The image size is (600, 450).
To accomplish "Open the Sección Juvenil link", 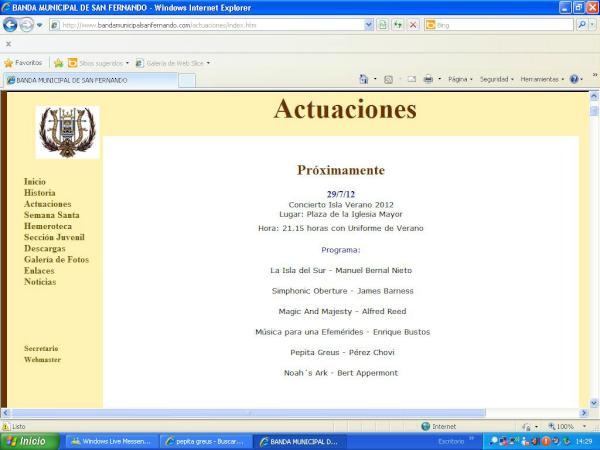I will [x=54, y=237].
